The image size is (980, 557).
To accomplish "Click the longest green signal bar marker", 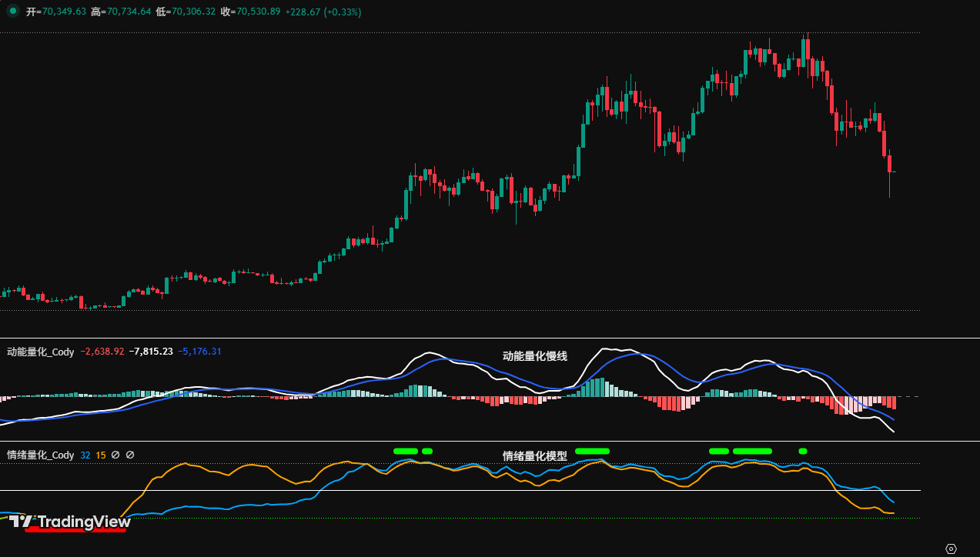I will [751, 451].
